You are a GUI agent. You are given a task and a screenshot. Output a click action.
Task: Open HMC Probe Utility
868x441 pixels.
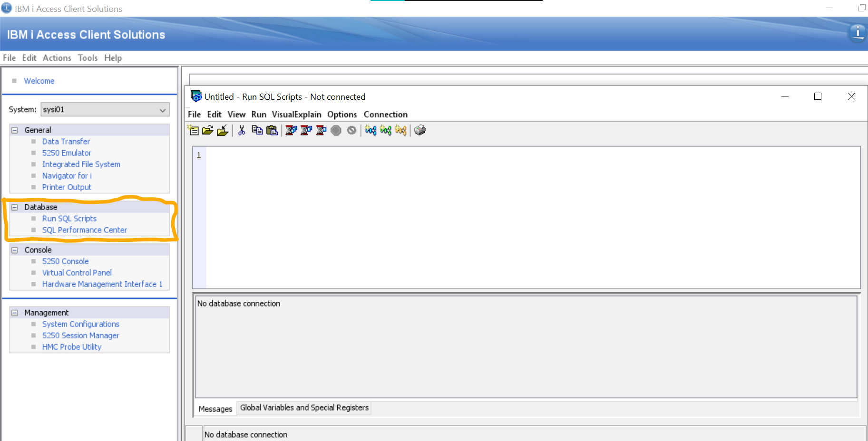pyautogui.click(x=72, y=347)
